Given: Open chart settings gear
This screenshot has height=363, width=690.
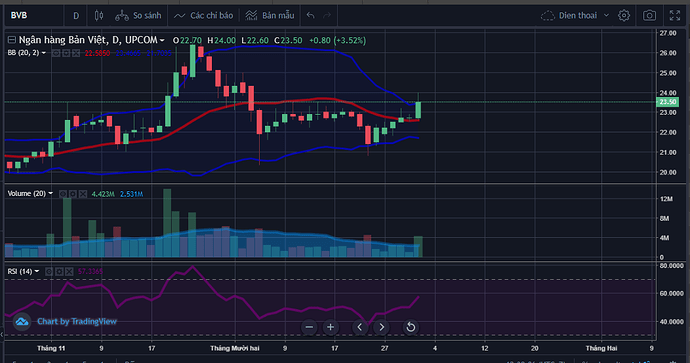Looking at the screenshot, I should pyautogui.click(x=624, y=16).
